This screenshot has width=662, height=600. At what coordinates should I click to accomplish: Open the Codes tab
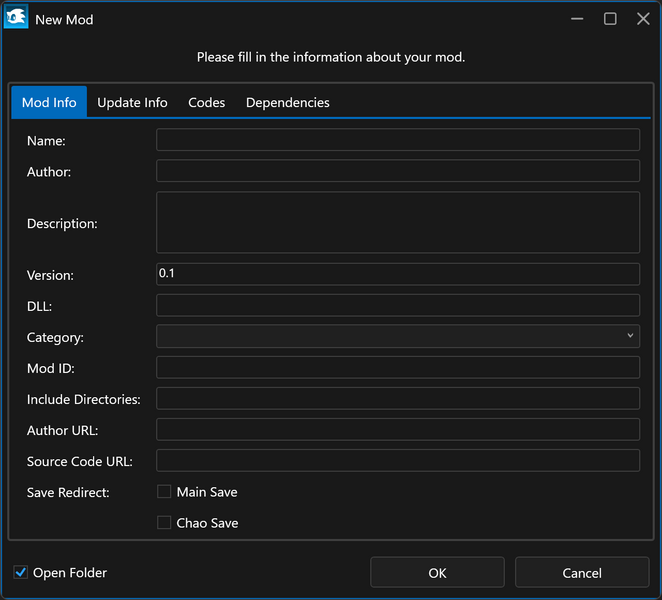click(207, 103)
